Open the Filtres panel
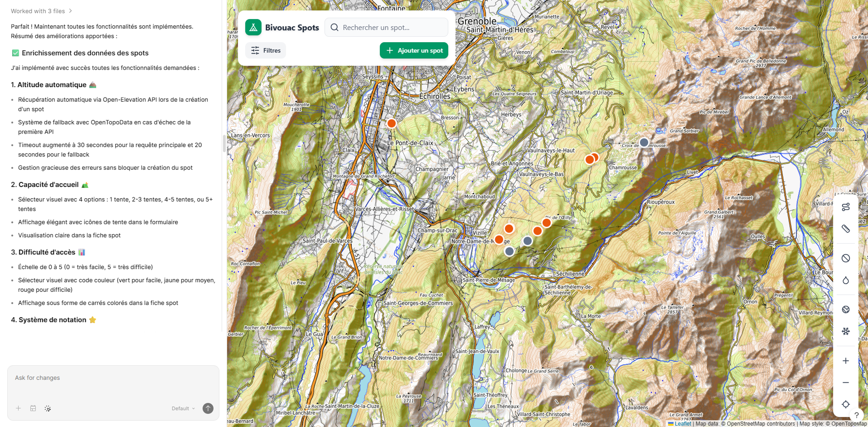 click(266, 50)
